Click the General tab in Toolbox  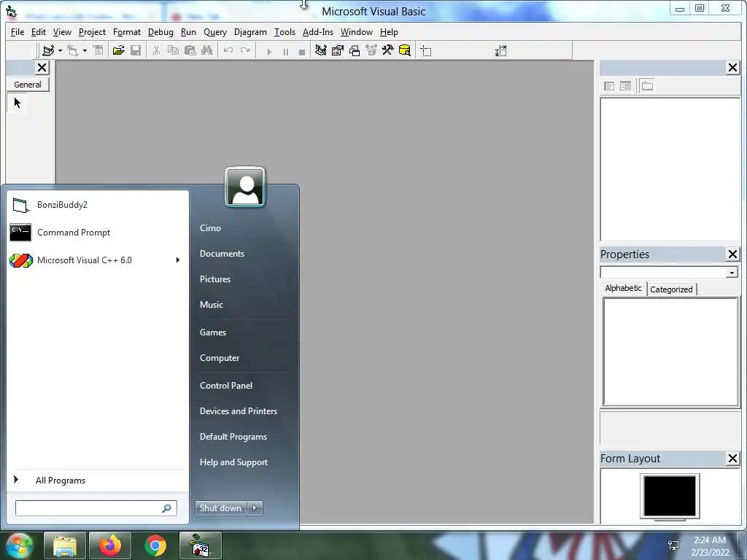[x=28, y=85]
